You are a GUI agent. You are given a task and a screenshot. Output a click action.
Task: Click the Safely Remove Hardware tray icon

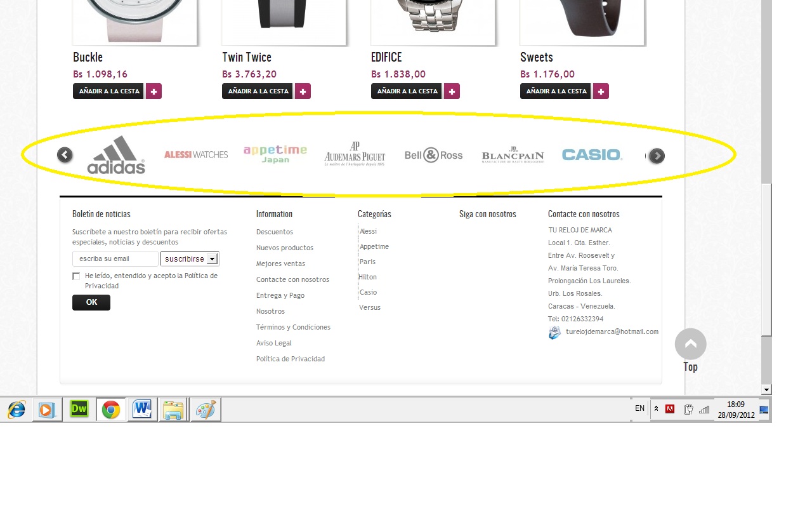click(688, 410)
